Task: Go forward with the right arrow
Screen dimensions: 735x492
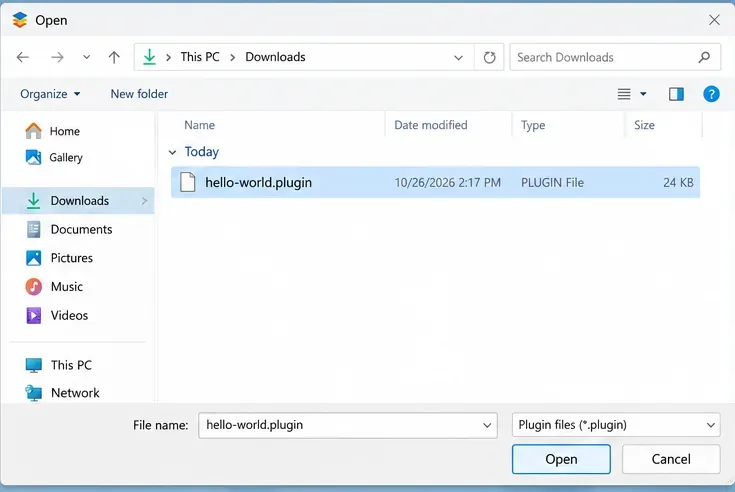Action: click(57, 57)
